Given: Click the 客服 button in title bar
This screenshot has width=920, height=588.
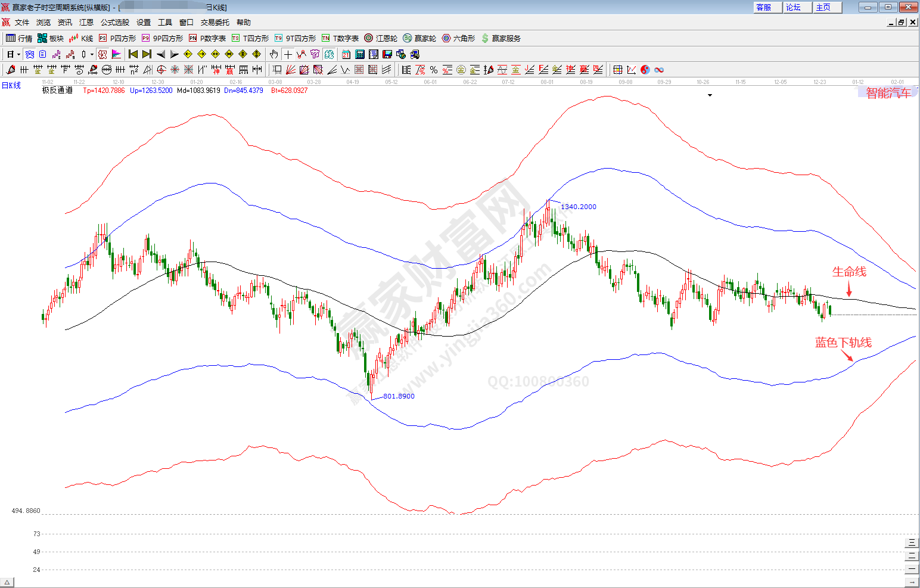Looking at the screenshot, I should pos(764,7).
